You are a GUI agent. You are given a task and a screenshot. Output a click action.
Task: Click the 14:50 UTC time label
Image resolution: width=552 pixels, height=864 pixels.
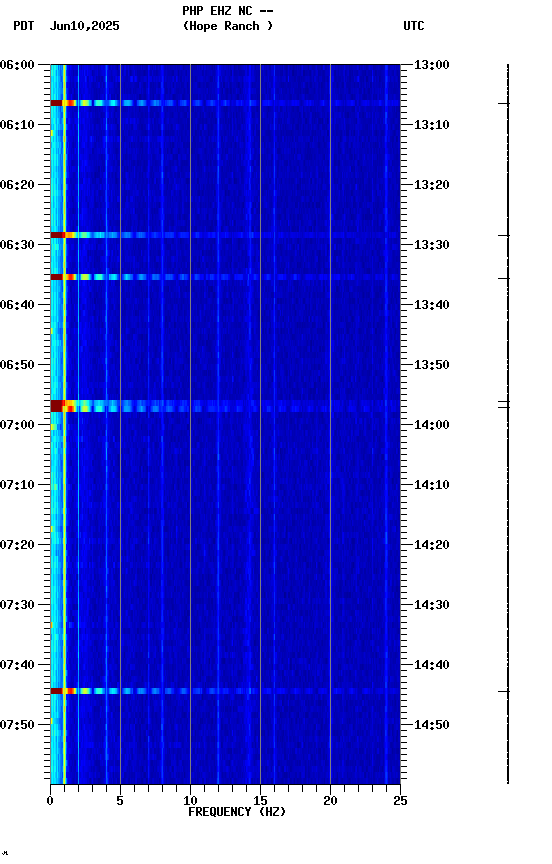point(432,726)
